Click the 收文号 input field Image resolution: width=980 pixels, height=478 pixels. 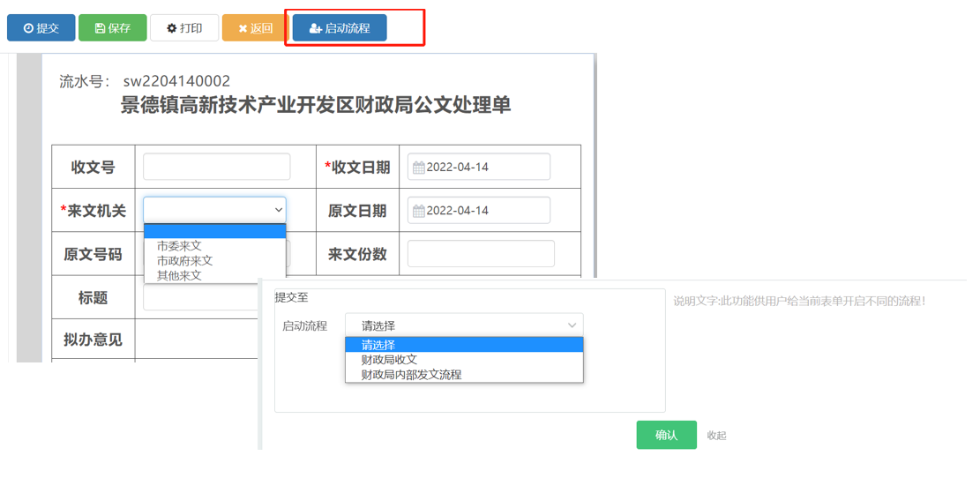click(216, 167)
